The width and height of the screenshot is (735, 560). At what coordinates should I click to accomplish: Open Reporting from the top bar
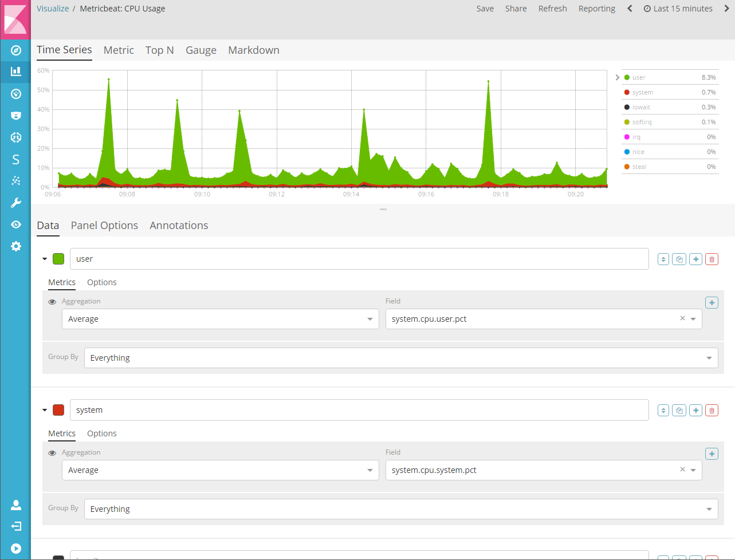[x=596, y=9]
